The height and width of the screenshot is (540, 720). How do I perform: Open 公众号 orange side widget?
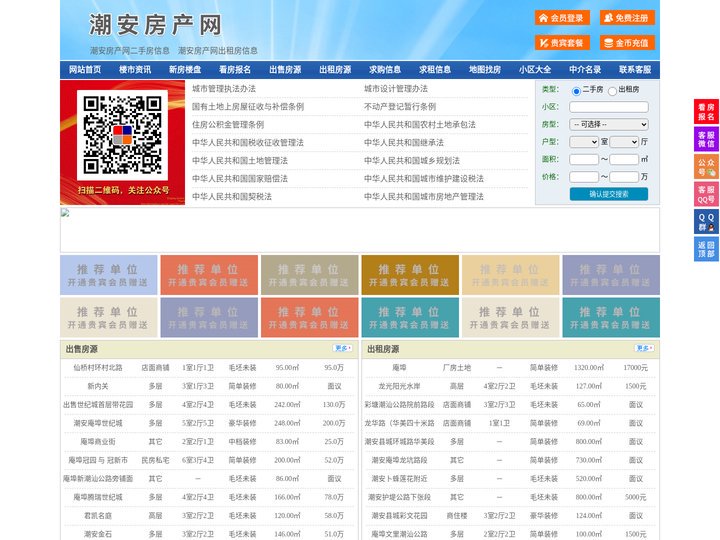(706, 167)
